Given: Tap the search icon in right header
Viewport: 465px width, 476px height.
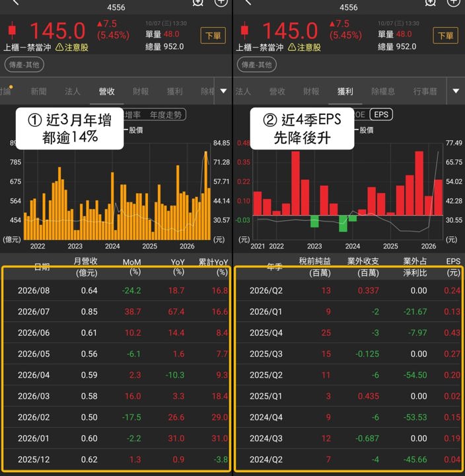Looking at the screenshot, I should (x=430, y=3).
